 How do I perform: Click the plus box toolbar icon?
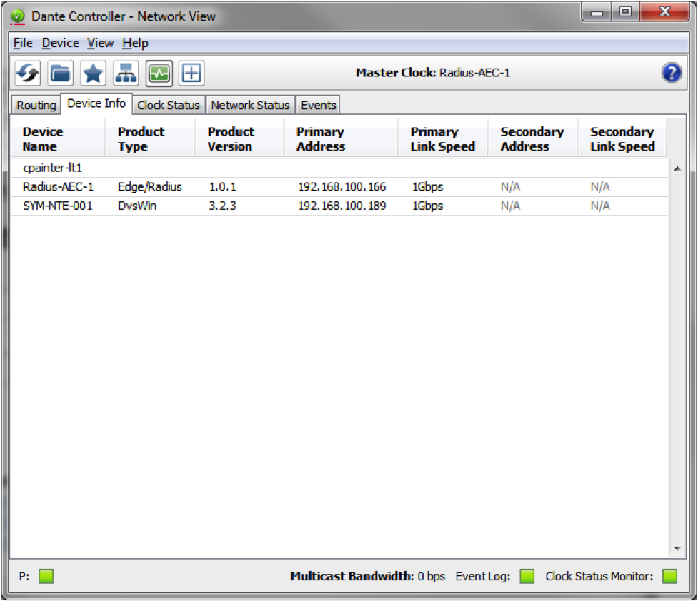tap(192, 73)
